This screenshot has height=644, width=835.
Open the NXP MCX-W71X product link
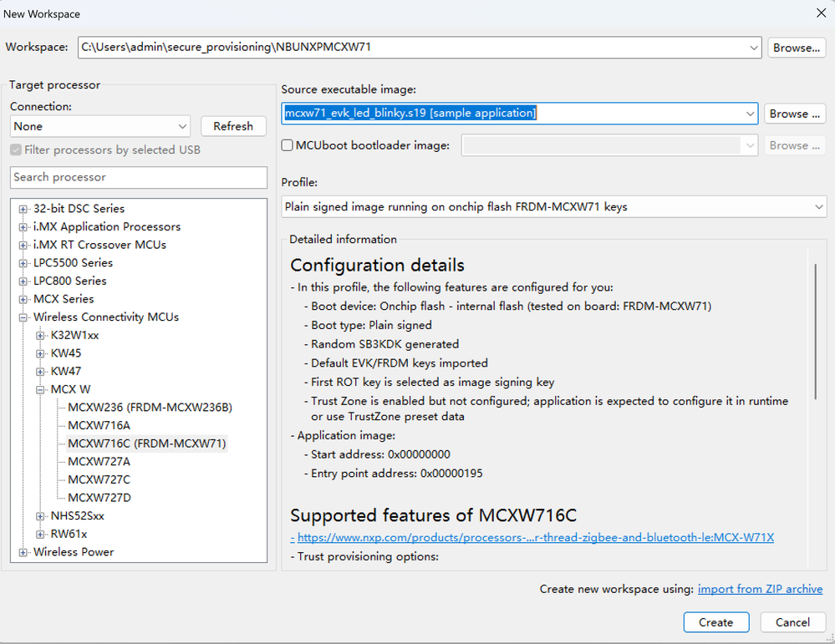point(535,538)
